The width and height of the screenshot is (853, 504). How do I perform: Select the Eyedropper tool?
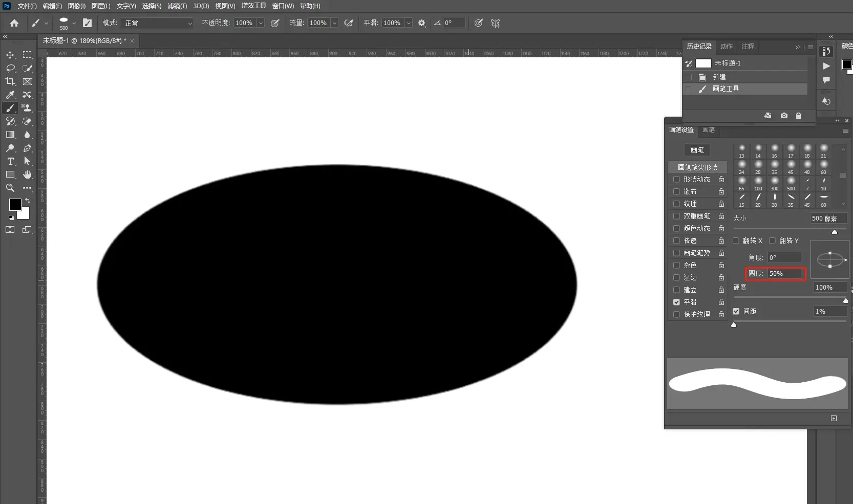[10, 95]
